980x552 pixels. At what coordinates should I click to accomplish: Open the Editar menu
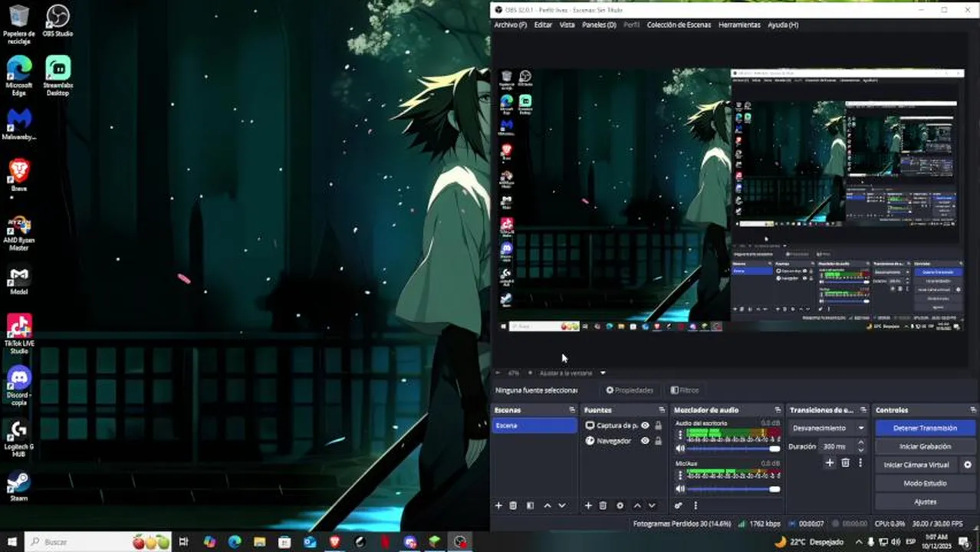coord(543,25)
